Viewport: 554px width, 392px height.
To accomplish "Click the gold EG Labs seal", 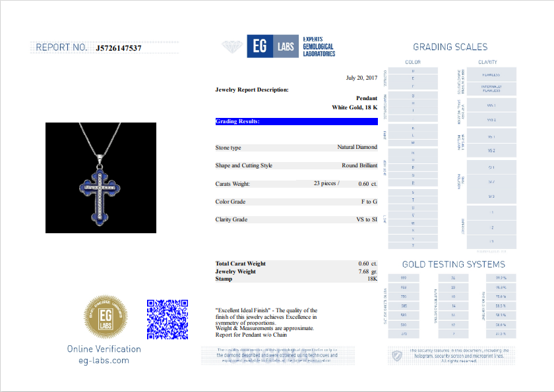I will (x=106, y=317).
